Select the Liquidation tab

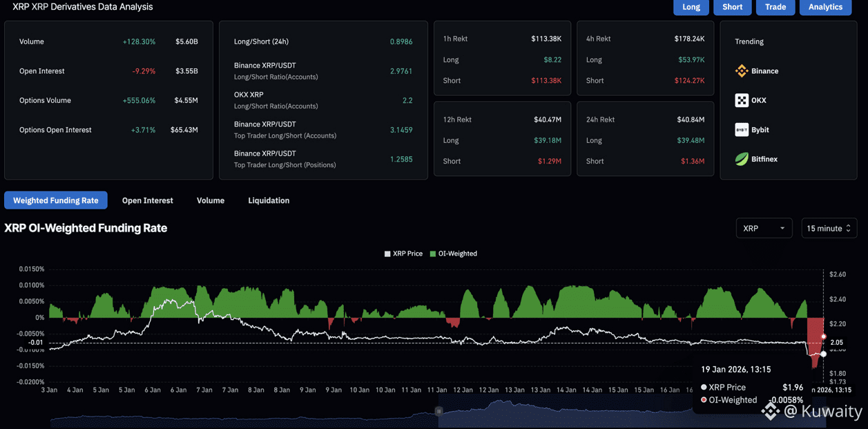click(269, 200)
